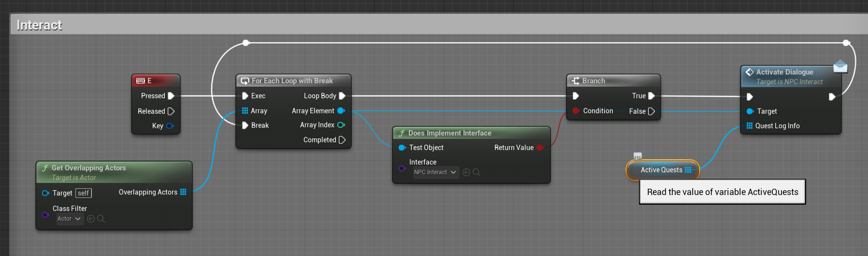Click the Class Filter input pin

point(45,215)
